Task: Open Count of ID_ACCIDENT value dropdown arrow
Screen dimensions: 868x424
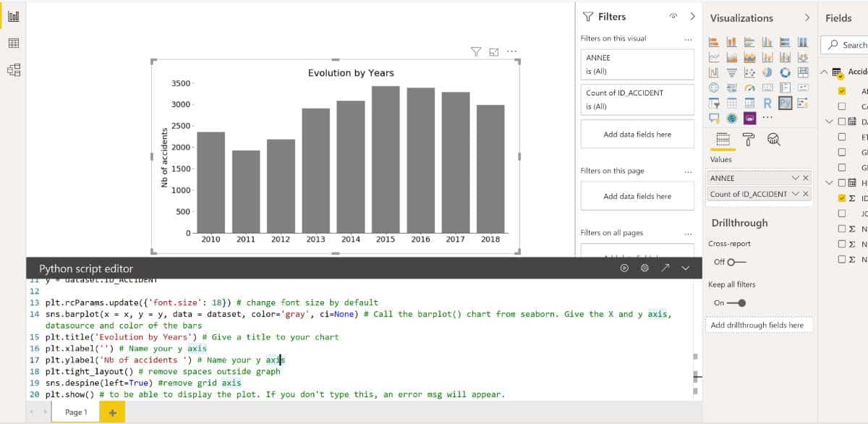Action: pos(796,194)
